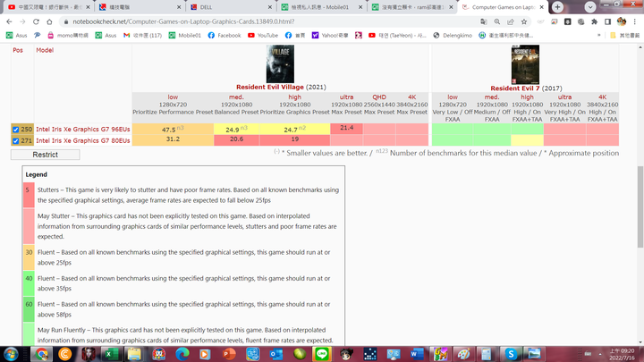
Task: Open the Gmail inbox bookmark (117)
Action: click(x=142, y=35)
